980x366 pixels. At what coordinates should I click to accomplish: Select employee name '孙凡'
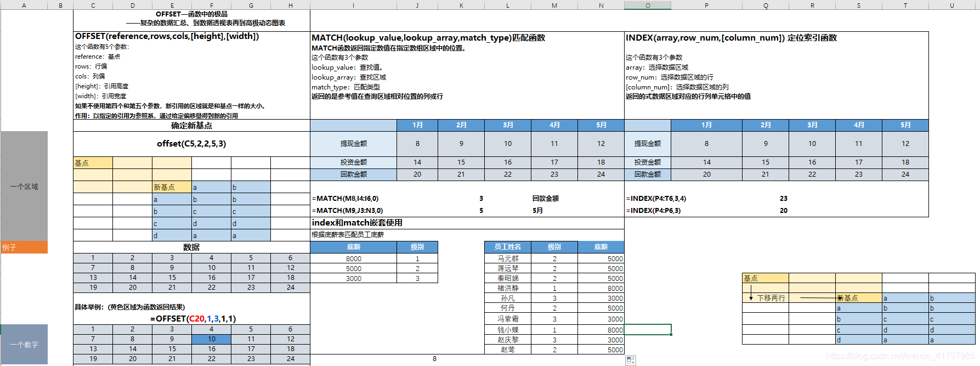[x=508, y=299]
